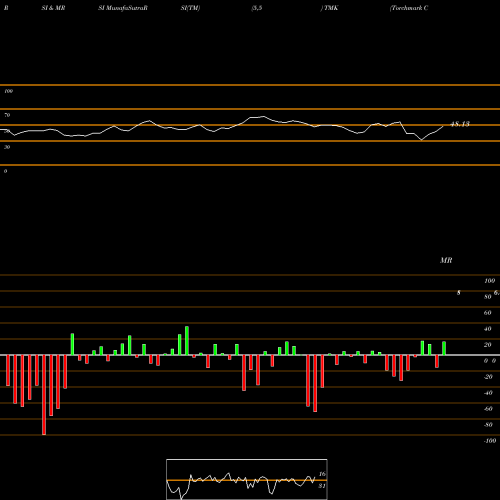Click the RSI axis label 70
500x500 pixels.
coord(7,115)
